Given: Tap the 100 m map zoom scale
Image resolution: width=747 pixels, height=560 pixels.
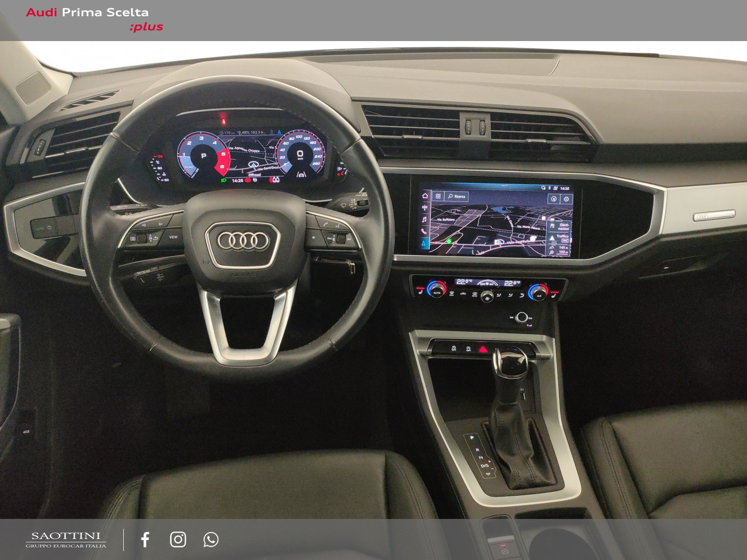Looking at the screenshot, I should tap(559, 252).
